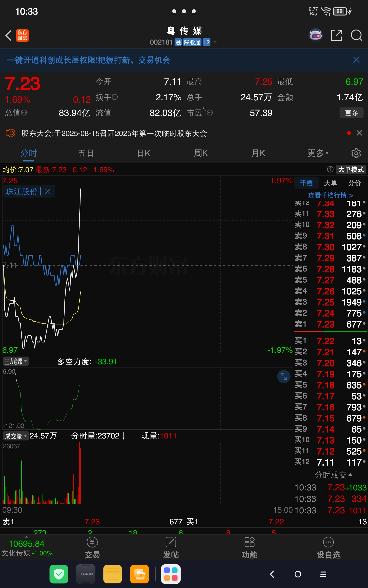This screenshot has height=588, width=368.
Task: Open the search magnifier icon
Action: (356, 35)
